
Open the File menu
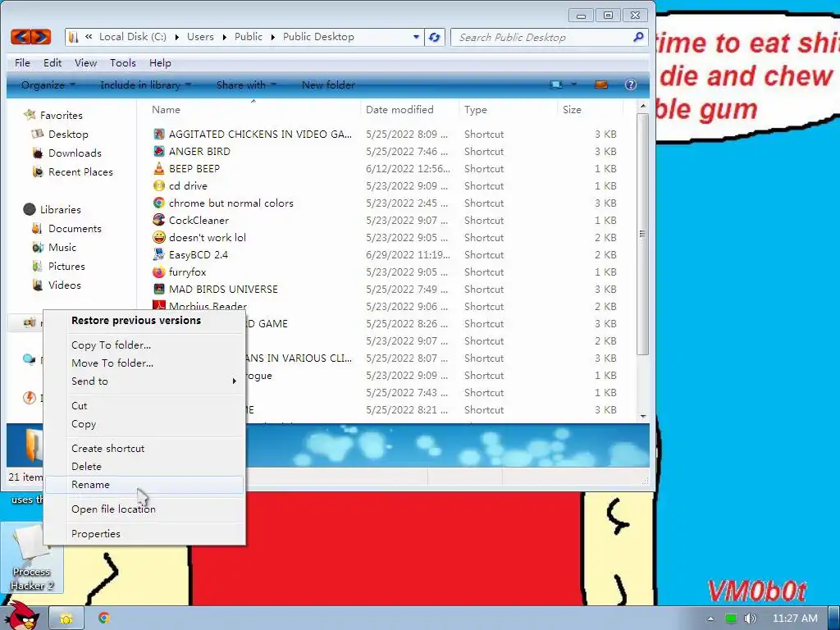pyautogui.click(x=22, y=62)
